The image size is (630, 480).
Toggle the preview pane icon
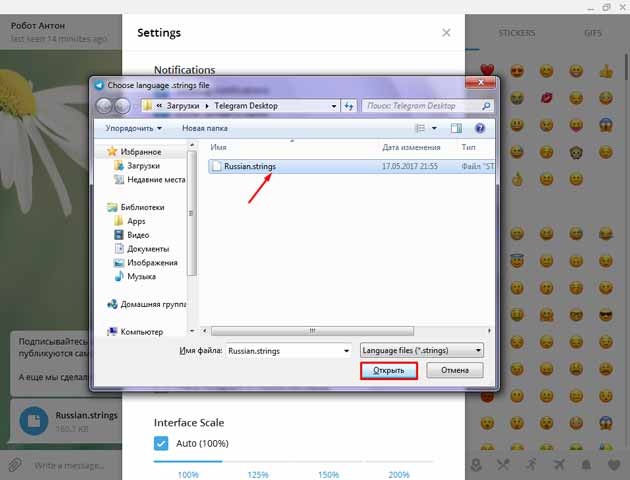(x=456, y=128)
